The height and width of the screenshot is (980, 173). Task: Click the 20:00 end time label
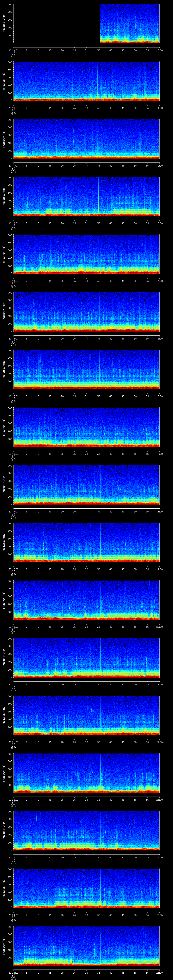pos(159,627)
